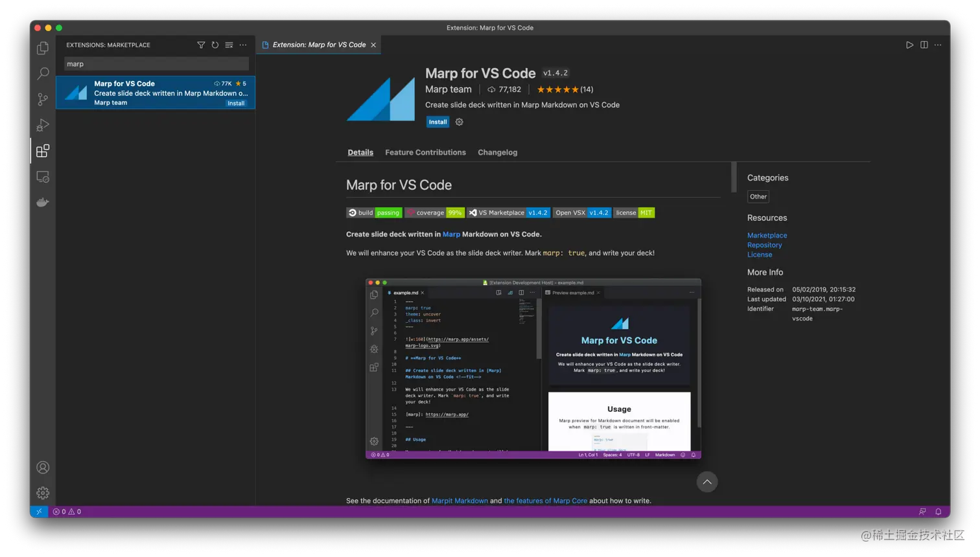Click the v1.4.2 version label in header
Viewport: 980px width, 557px height.
(555, 73)
